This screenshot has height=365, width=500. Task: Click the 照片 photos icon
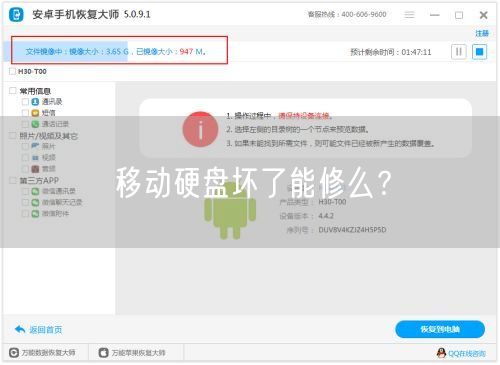tap(35, 146)
